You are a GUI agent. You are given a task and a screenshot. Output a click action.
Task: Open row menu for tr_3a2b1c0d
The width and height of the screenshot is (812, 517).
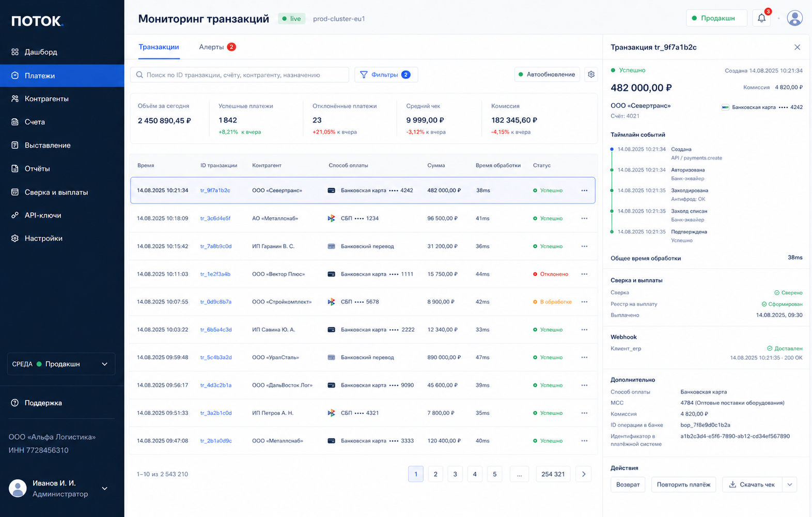[584, 413]
